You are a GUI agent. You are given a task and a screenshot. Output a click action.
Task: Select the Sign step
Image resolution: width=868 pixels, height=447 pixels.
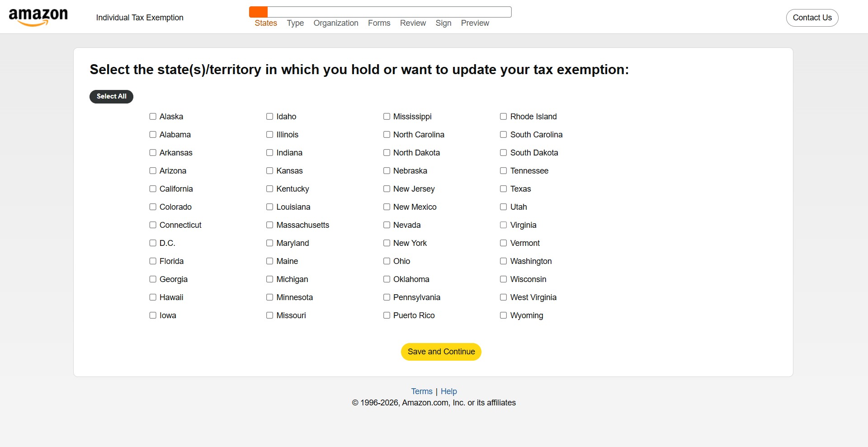(x=443, y=23)
